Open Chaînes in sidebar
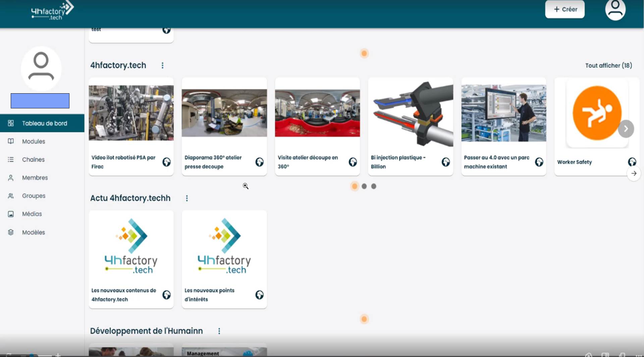This screenshot has height=357, width=644. click(33, 159)
